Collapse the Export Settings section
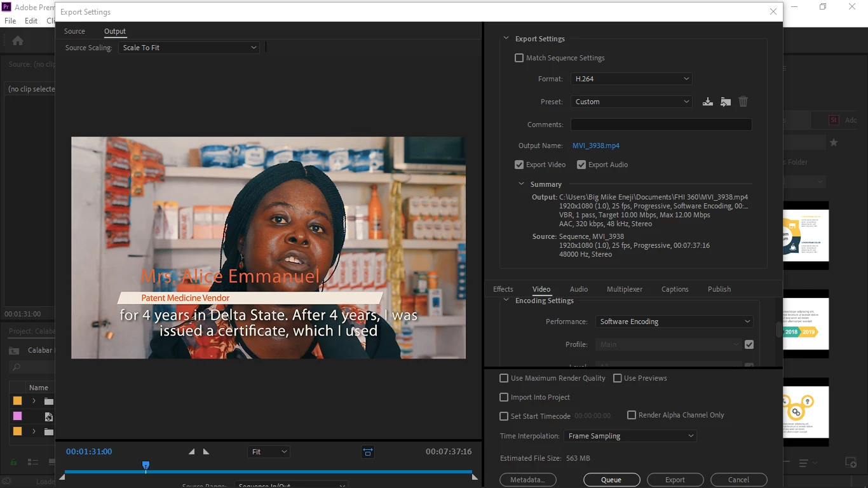The height and width of the screenshot is (488, 868). coord(506,39)
